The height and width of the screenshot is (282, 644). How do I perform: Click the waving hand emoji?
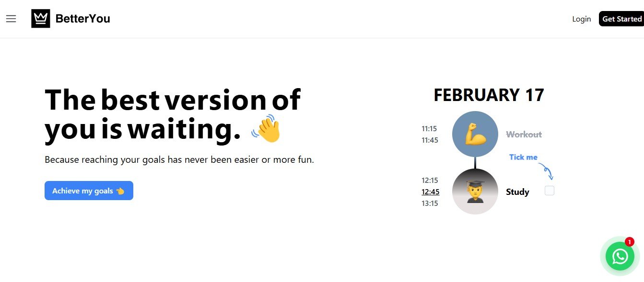(266, 128)
